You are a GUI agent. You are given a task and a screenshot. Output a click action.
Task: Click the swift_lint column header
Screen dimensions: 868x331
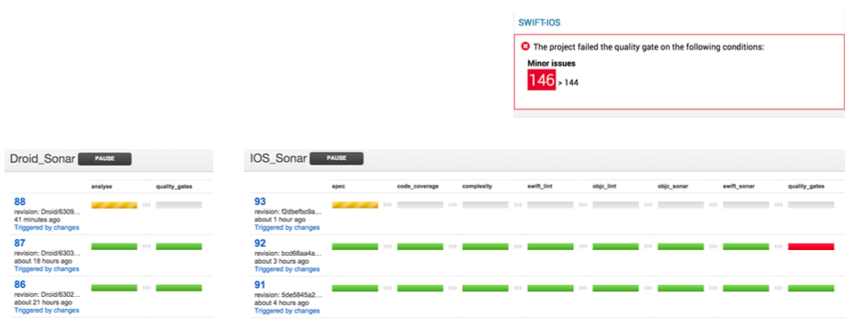point(541,187)
